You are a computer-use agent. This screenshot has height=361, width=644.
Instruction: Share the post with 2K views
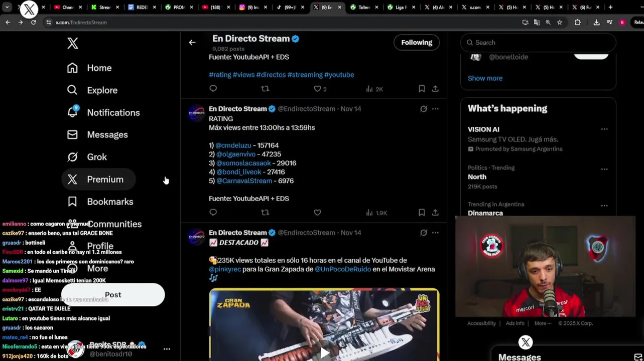(435, 89)
